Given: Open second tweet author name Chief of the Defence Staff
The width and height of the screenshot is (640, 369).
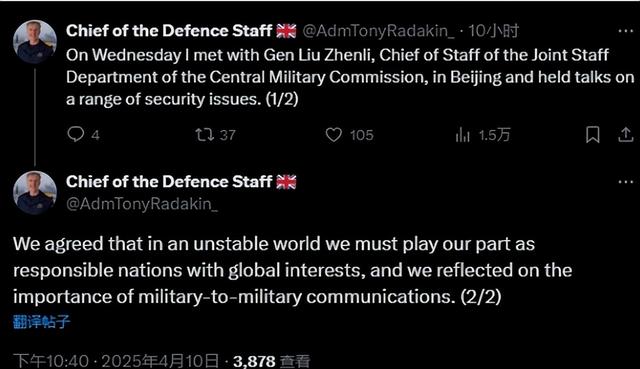Looking at the screenshot, I should coord(169,182).
